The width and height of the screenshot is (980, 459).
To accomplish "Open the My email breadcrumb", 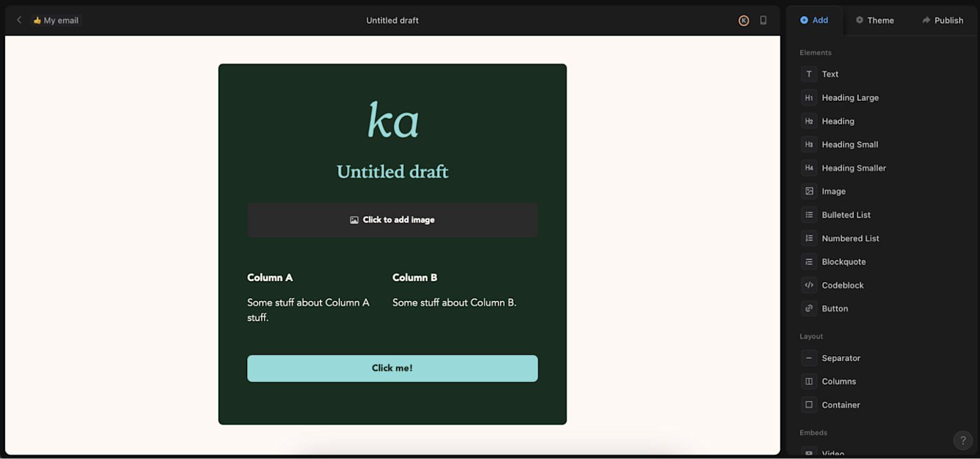I will 56,20.
